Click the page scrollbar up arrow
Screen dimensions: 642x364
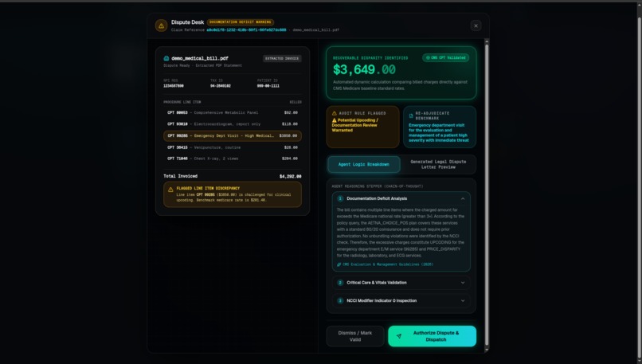pos(639,6)
